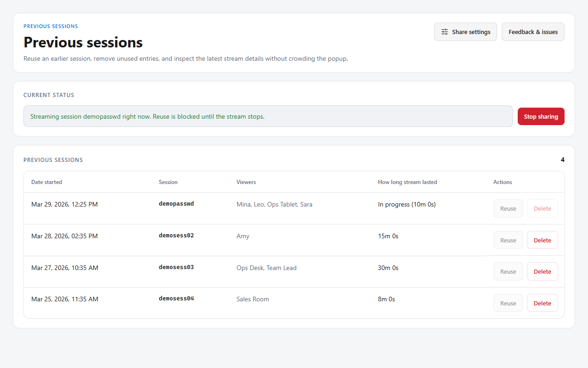The width and height of the screenshot is (588, 368).
Task: Click the How long stream lasted header
Action: 407,182
